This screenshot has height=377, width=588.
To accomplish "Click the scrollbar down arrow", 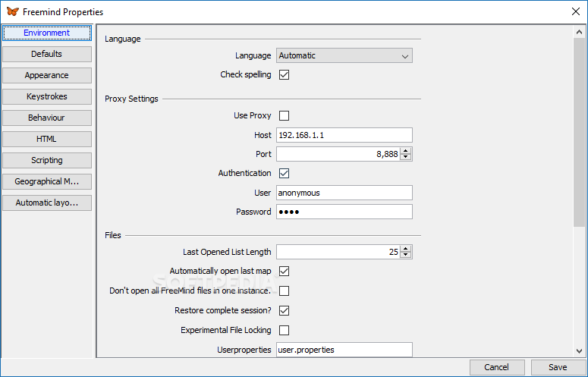I will [x=579, y=351].
